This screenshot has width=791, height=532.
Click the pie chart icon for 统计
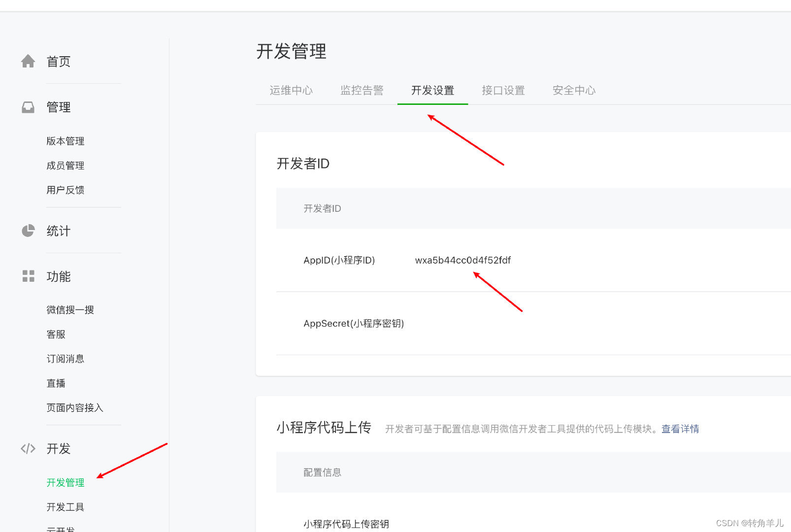tap(28, 231)
